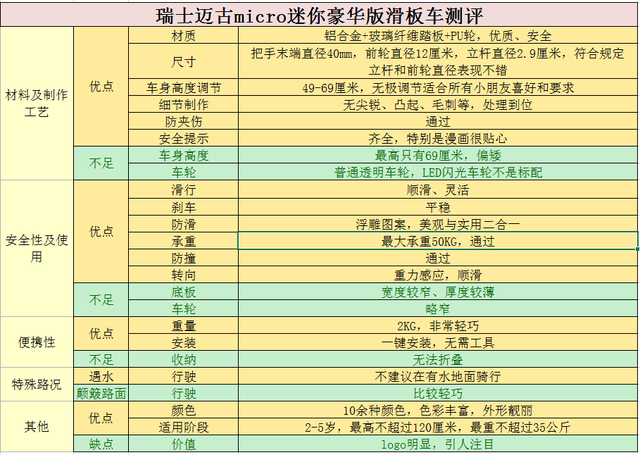
Task: Select the '防撞' cell
Action: 183,258
